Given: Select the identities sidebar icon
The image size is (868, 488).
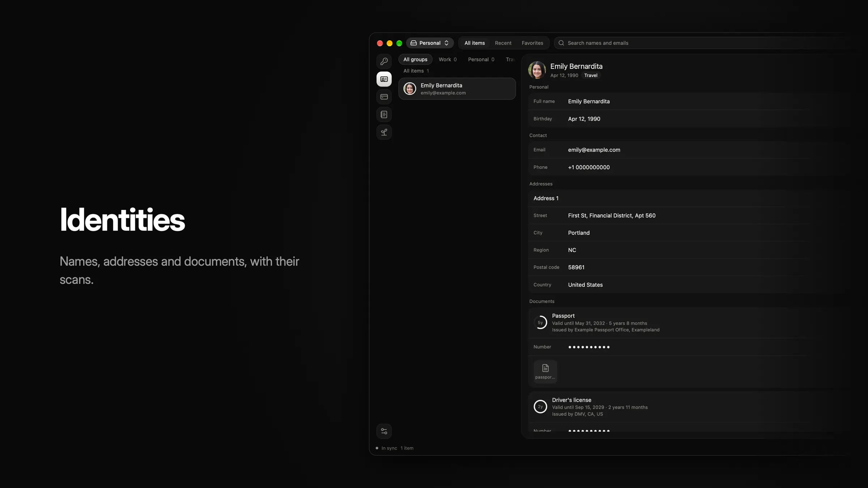Looking at the screenshot, I should pos(384,79).
